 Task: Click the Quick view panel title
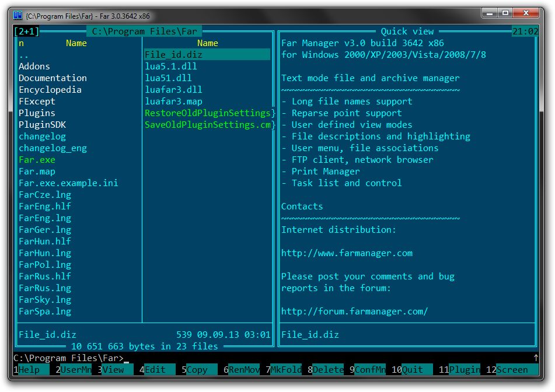coord(407,32)
